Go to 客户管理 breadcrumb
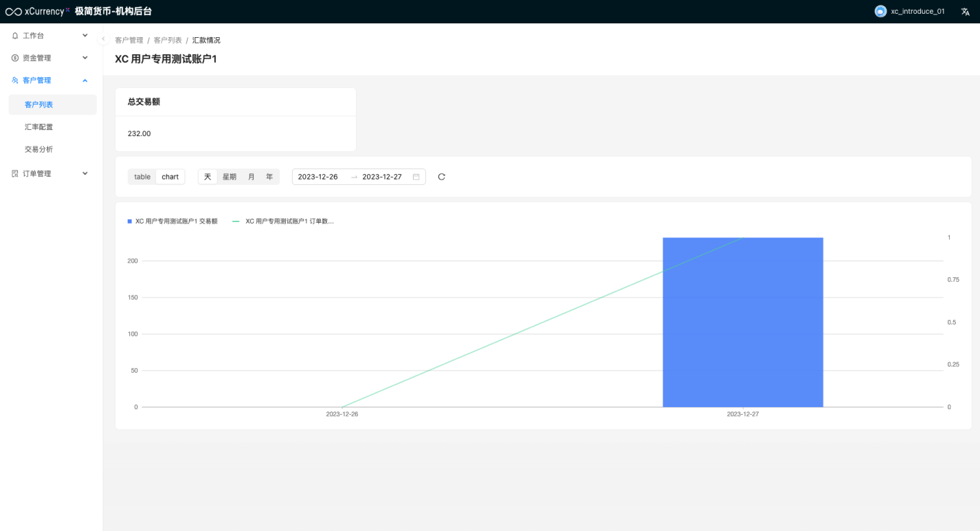This screenshot has height=531, width=980. click(x=129, y=41)
